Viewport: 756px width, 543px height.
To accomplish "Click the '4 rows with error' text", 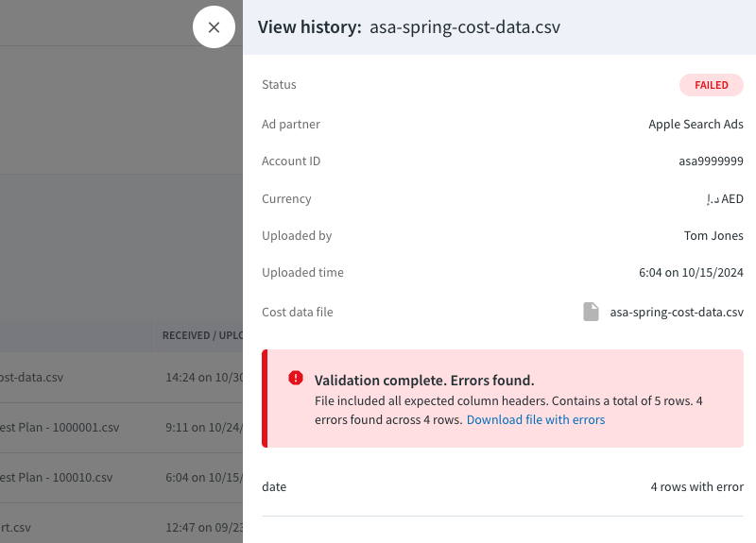I will (696, 487).
